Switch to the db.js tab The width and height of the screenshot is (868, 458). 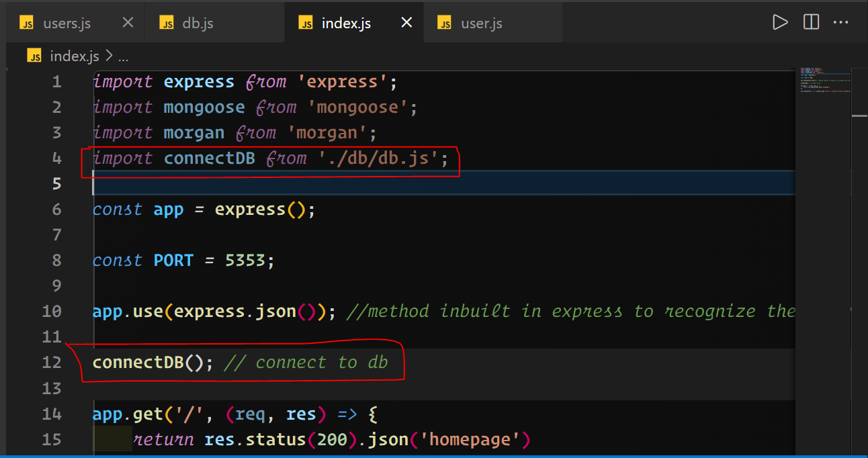click(198, 22)
